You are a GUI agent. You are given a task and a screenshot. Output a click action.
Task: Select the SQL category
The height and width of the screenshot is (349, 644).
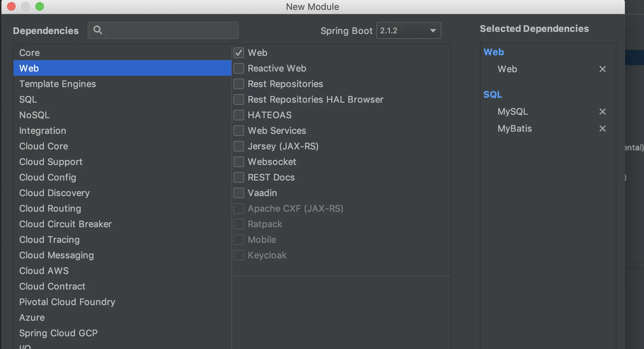pos(28,99)
